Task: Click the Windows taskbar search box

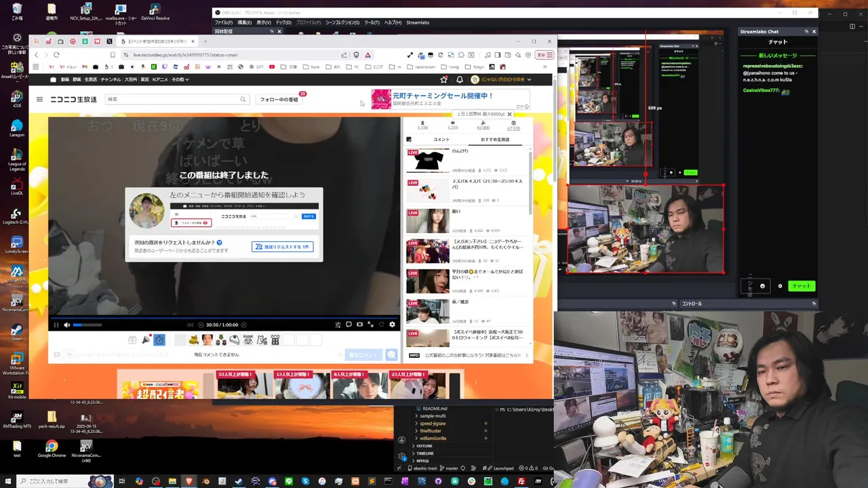Action: click(x=64, y=481)
